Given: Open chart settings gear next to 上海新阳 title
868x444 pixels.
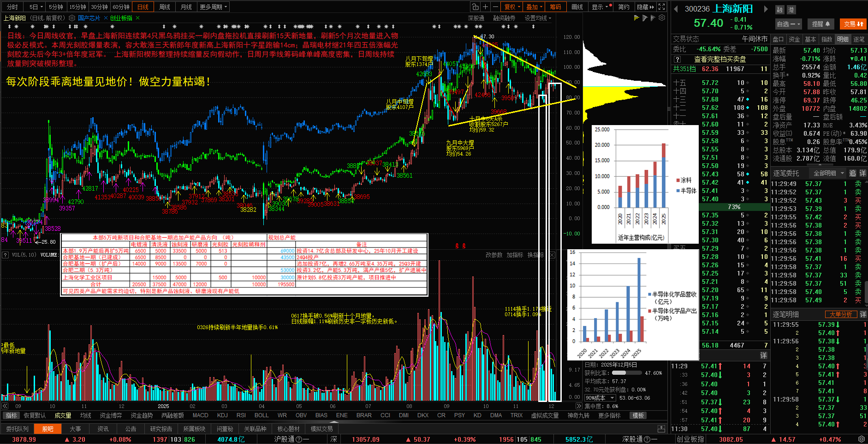Looking at the screenshot, I should click(x=72, y=18).
